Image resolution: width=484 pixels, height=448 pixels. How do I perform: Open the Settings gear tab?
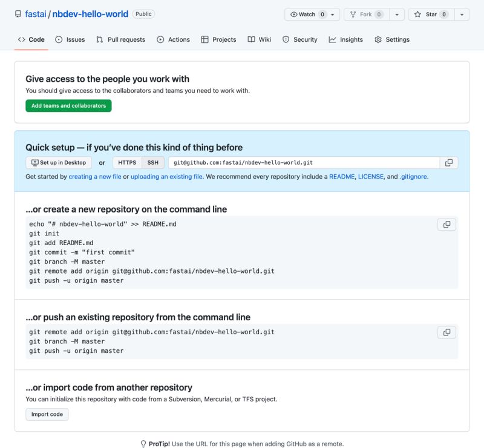coord(393,39)
